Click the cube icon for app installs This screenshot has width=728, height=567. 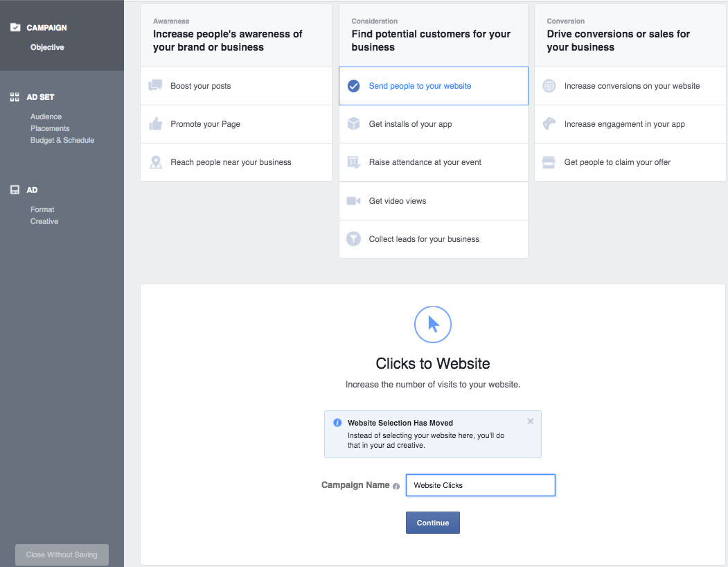pyautogui.click(x=354, y=123)
